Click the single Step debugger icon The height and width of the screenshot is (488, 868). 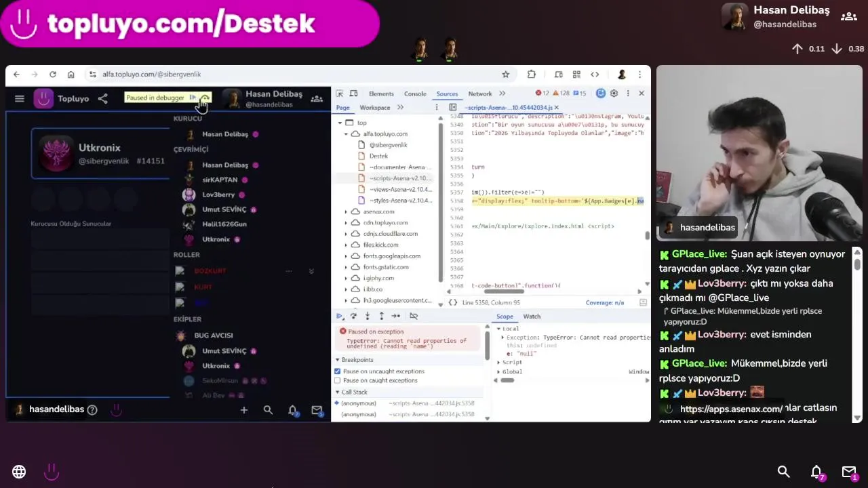coord(396,316)
